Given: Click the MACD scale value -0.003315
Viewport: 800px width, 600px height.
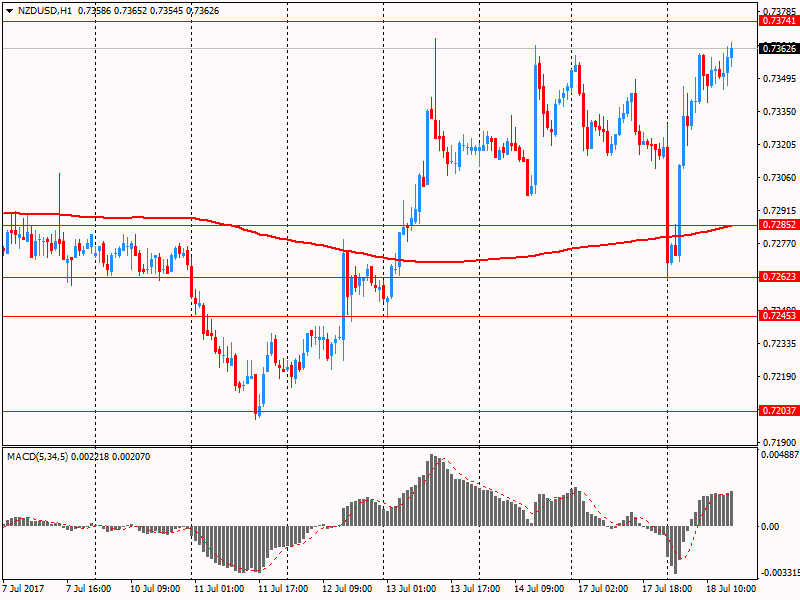Looking at the screenshot, I should pos(780,573).
